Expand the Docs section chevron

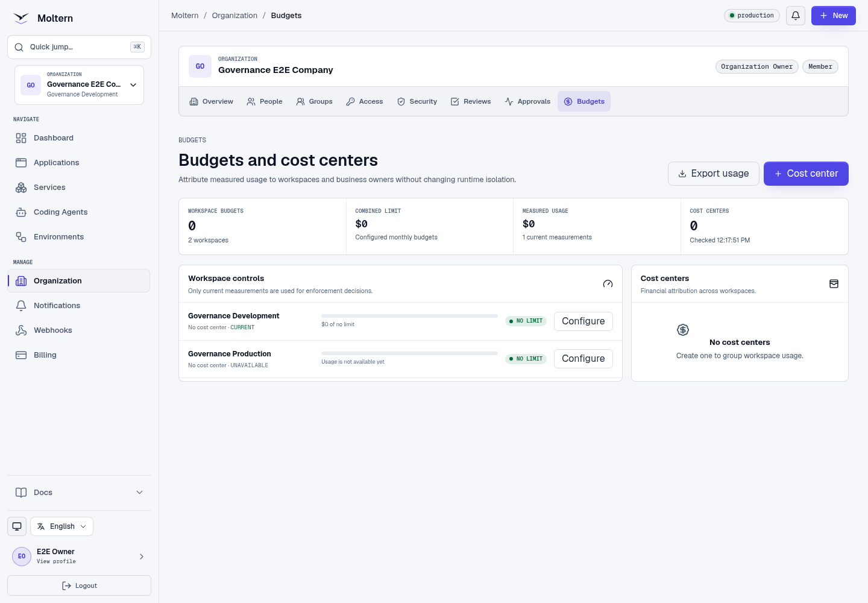[x=140, y=493]
